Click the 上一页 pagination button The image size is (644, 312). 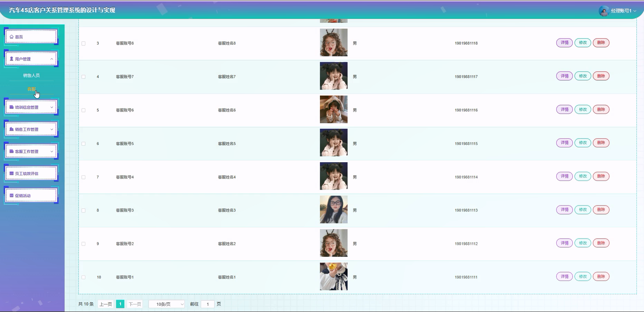106,304
